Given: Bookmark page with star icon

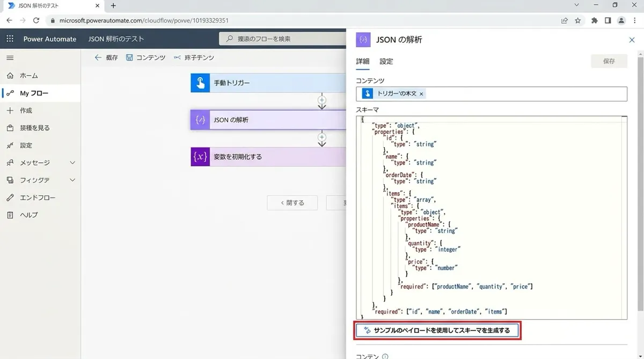Looking at the screenshot, I should pyautogui.click(x=578, y=20).
